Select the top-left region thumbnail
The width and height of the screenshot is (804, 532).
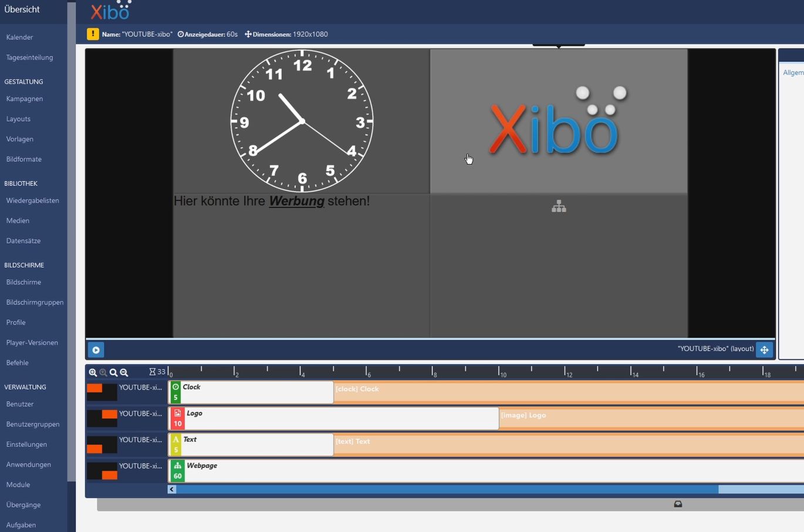point(102,392)
